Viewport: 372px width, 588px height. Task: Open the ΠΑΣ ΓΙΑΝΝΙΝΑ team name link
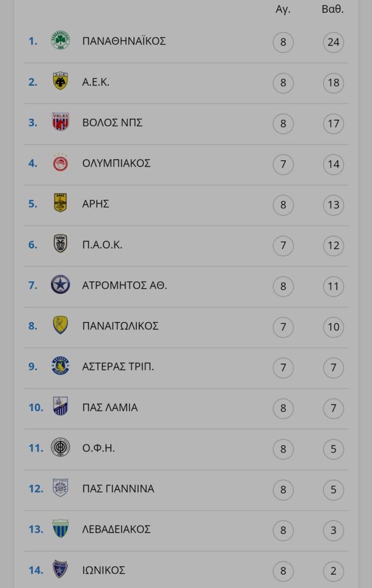(118, 489)
